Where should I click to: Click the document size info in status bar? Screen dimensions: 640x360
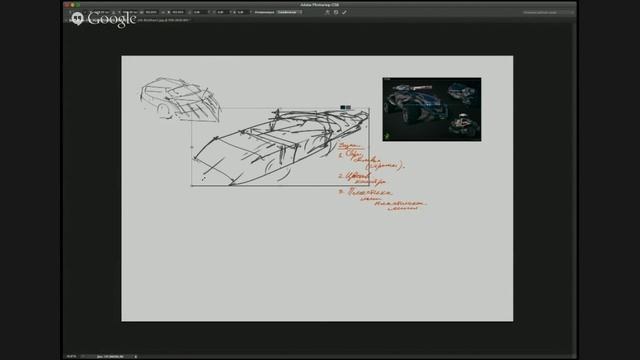click(x=110, y=356)
